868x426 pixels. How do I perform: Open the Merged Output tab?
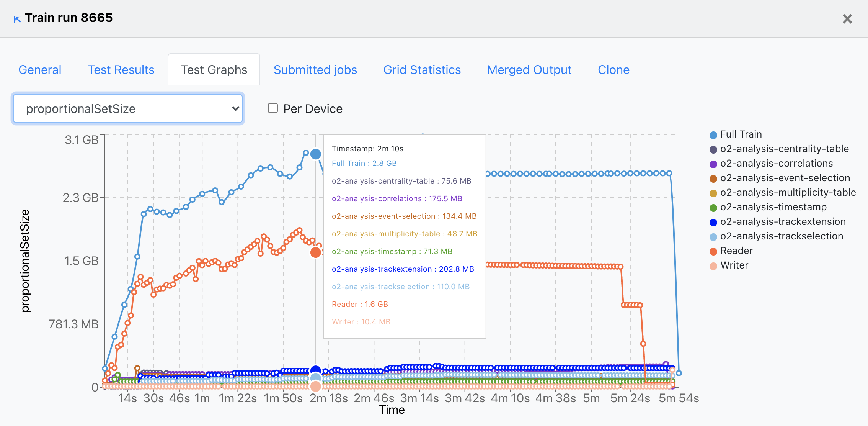(529, 70)
